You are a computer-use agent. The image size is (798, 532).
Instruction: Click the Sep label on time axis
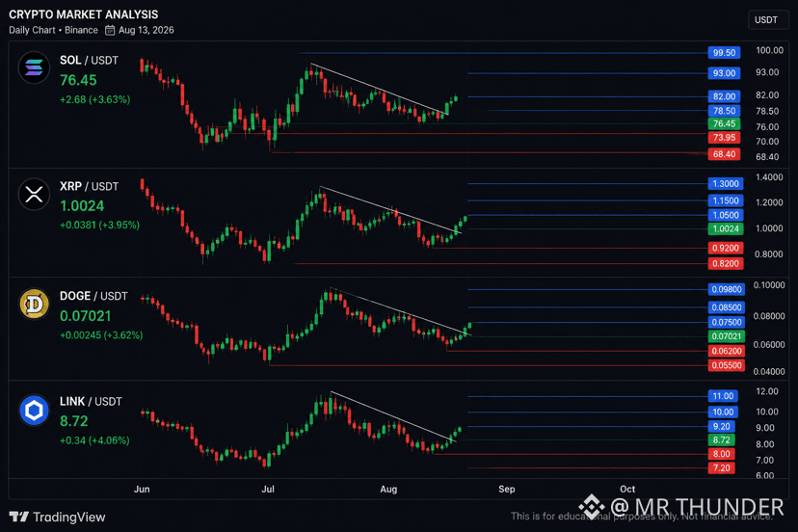[506, 489]
